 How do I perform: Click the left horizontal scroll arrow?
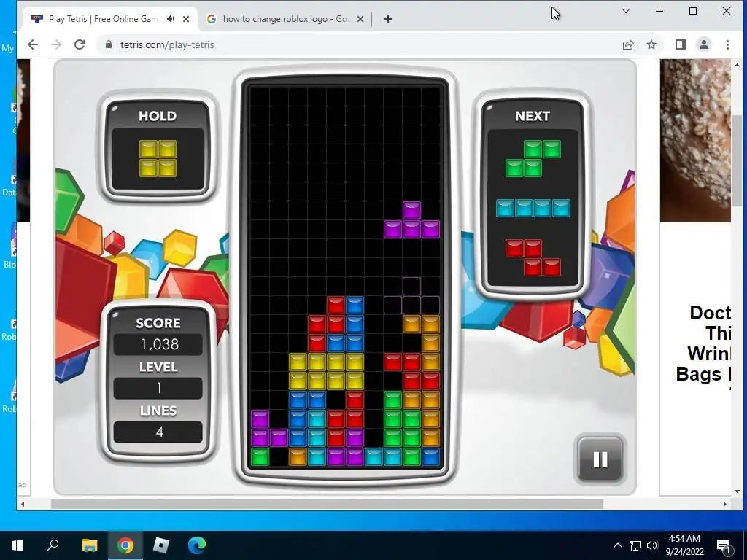click(23, 504)
